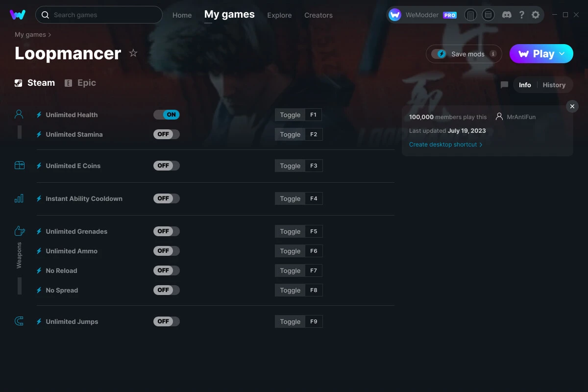Image resolution: width=588 pixels, height=392 pixels.
Task: Click the Search games field
Action: click(99, 15)
